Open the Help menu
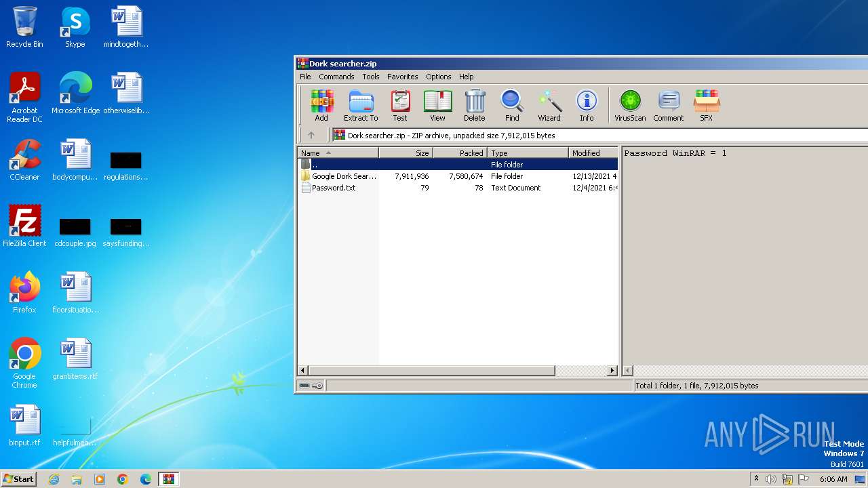Screen dimensions: 868x488 pyautogui.click(x=467, y=77)
